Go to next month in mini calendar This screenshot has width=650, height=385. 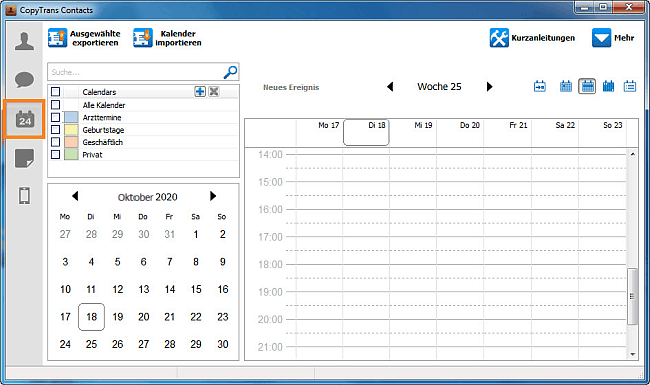point(213,196)
